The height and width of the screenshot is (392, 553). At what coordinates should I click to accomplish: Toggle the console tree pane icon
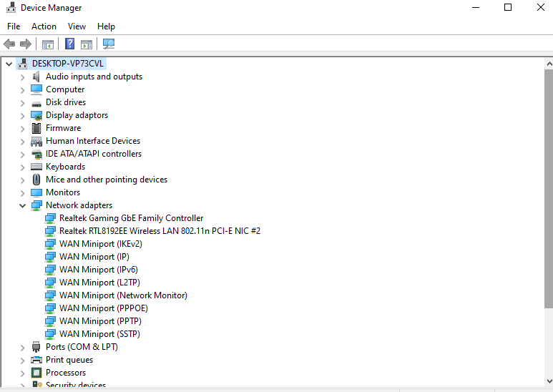click(x=48, y=44)
